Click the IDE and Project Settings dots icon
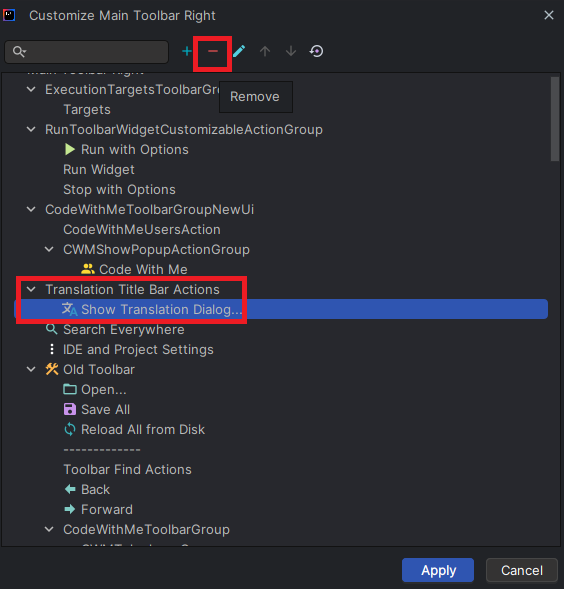This screenshot has height=589, width=564. [52, 349]
